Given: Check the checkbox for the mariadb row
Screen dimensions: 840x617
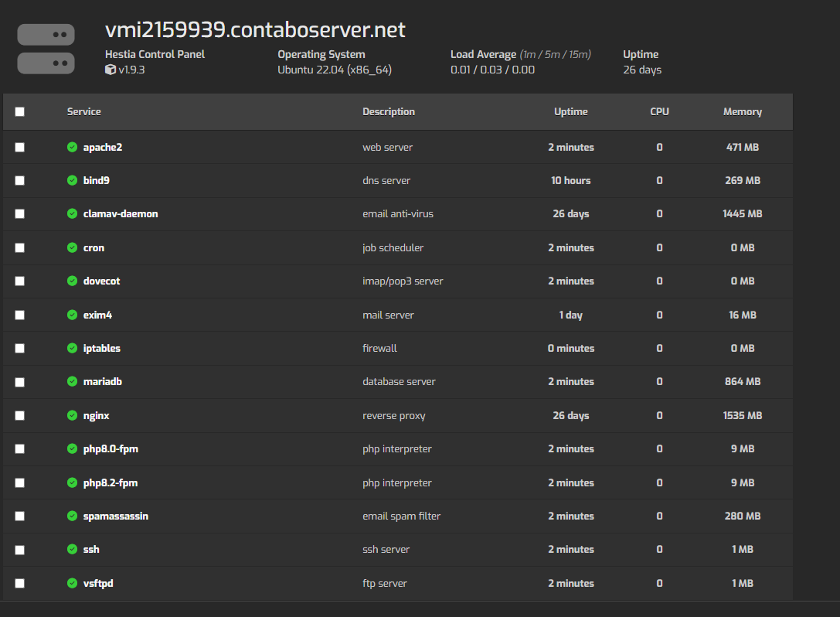Looking at the screenshot, I should pos(19,381).
